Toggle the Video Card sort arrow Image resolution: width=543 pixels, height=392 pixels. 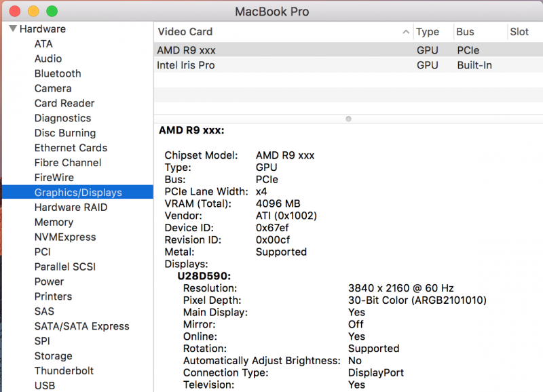[x=406, y=32]
